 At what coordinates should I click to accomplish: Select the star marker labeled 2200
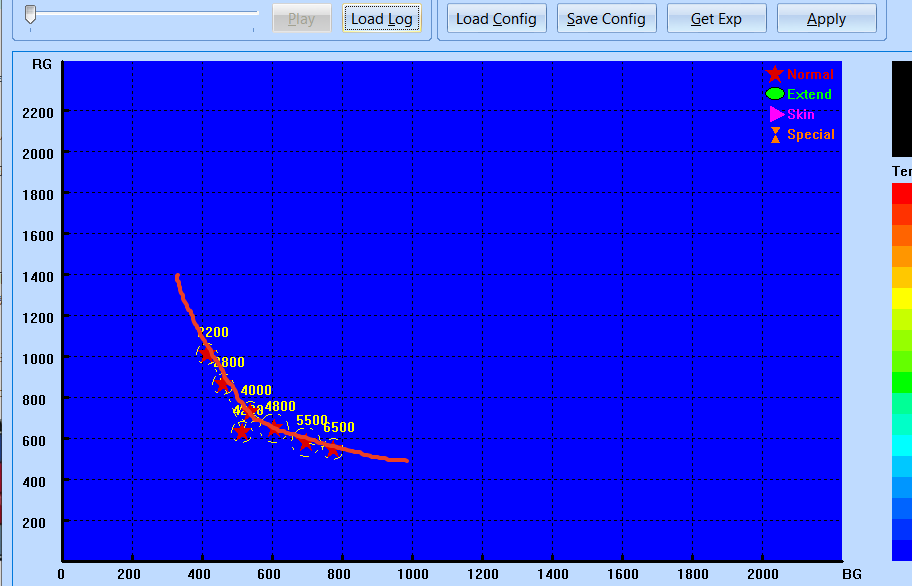click(x=207, y=353)
